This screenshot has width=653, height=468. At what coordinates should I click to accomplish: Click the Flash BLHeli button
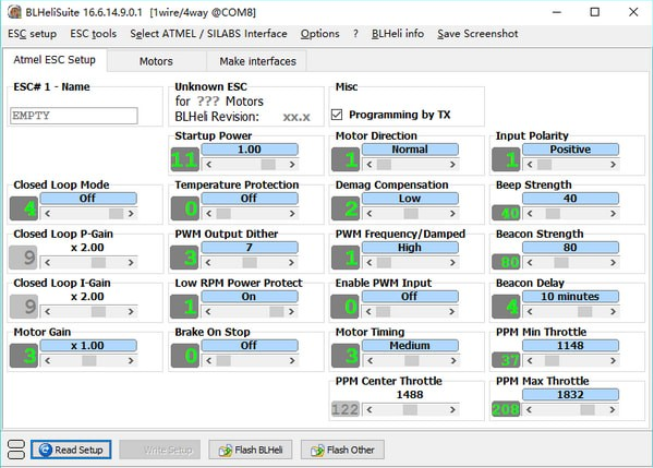(250, 450)
